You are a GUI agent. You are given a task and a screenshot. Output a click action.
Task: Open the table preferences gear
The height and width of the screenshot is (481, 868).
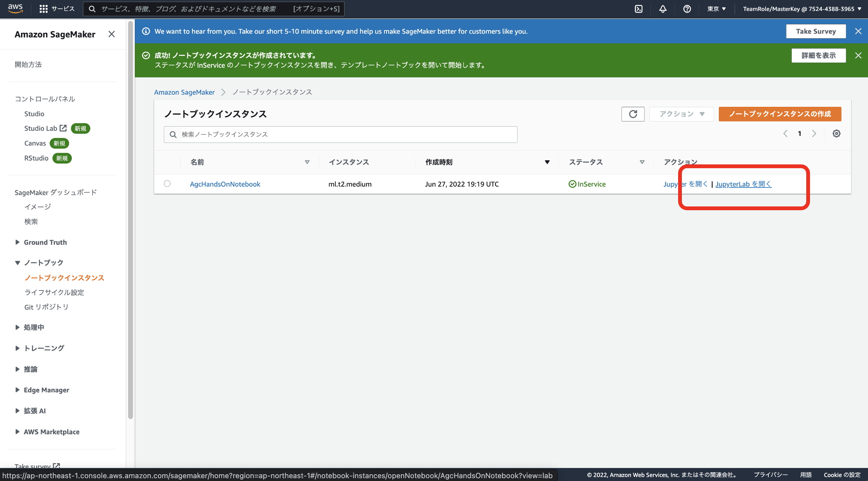[x=836, y=134]
